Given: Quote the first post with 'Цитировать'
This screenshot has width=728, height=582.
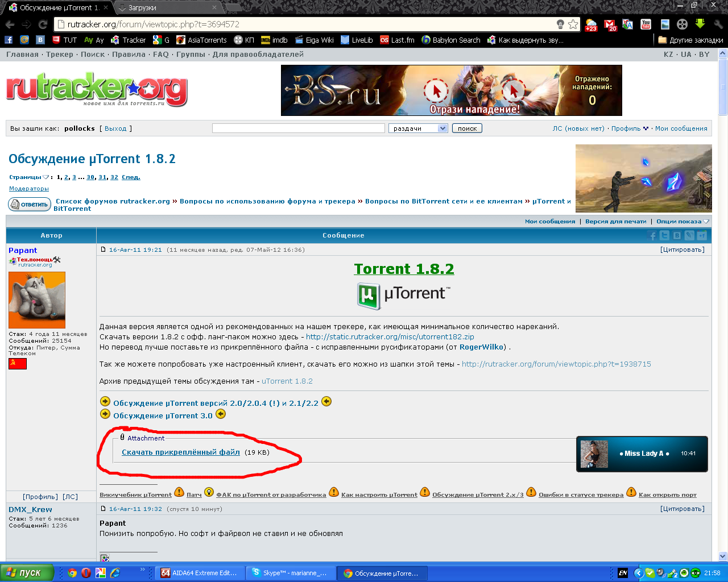Looking at the screenshot, I should (682, 250).
